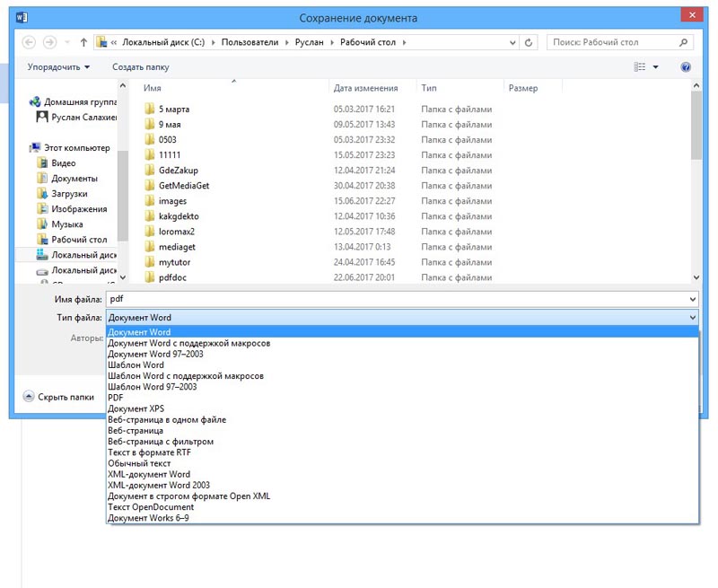Click the file list scroll down arrow
Image resolution: width=718 pixels, height=588 pixels.
click(x=696, y=277)
